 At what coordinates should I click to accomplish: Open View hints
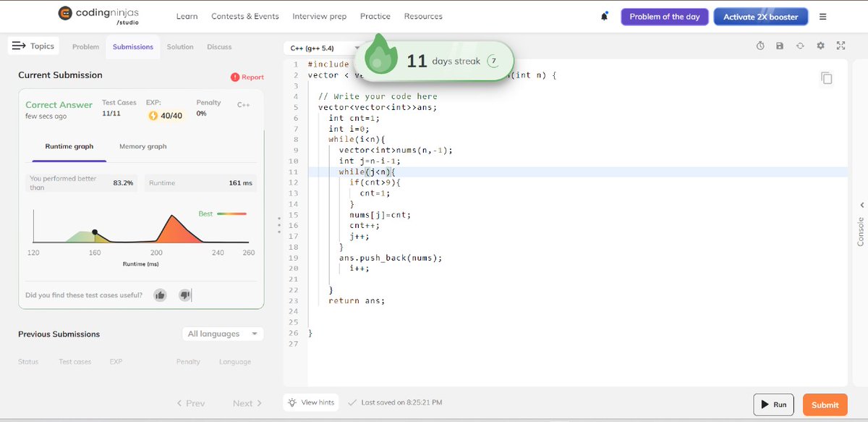pyautogui.click(x=310, y=402)
